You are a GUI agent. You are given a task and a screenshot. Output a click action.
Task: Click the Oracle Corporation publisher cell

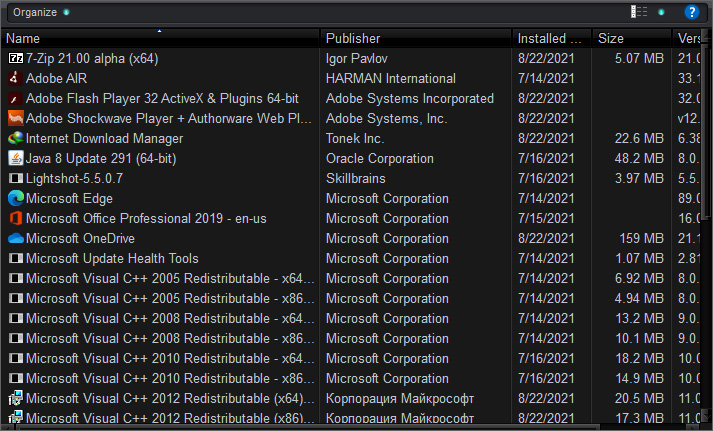(380, 158)
